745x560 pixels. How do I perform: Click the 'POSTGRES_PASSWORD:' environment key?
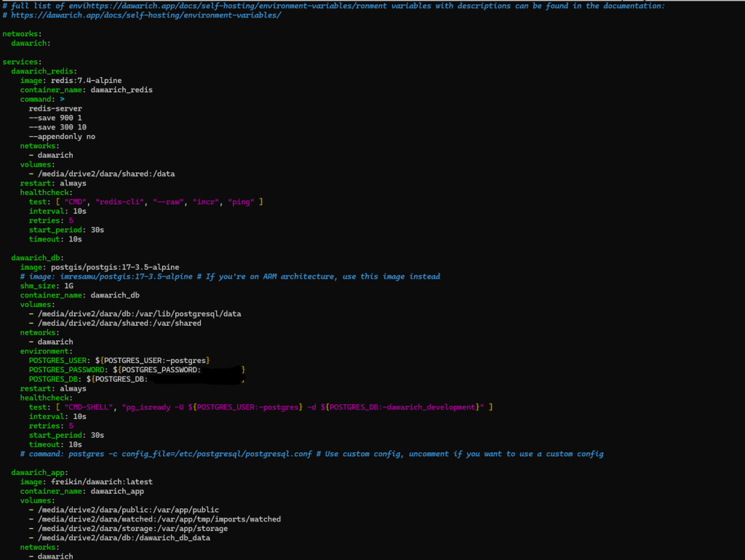tap(69, 370)
